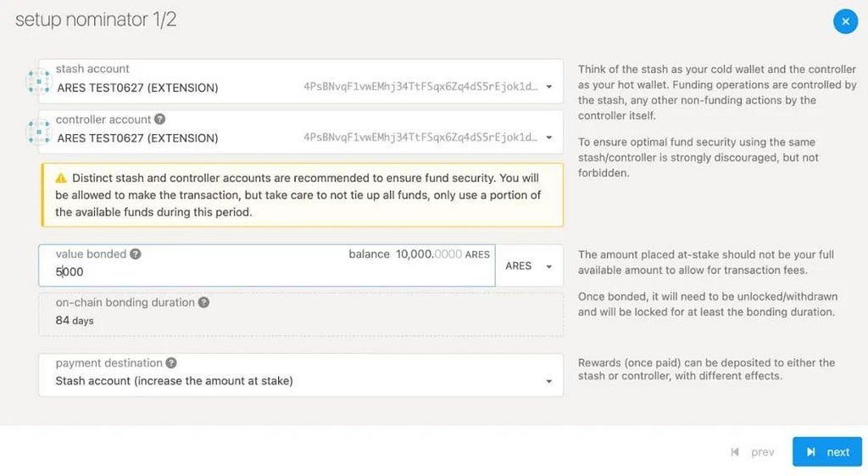Click the controller account identicon

[x=39, y=132]
